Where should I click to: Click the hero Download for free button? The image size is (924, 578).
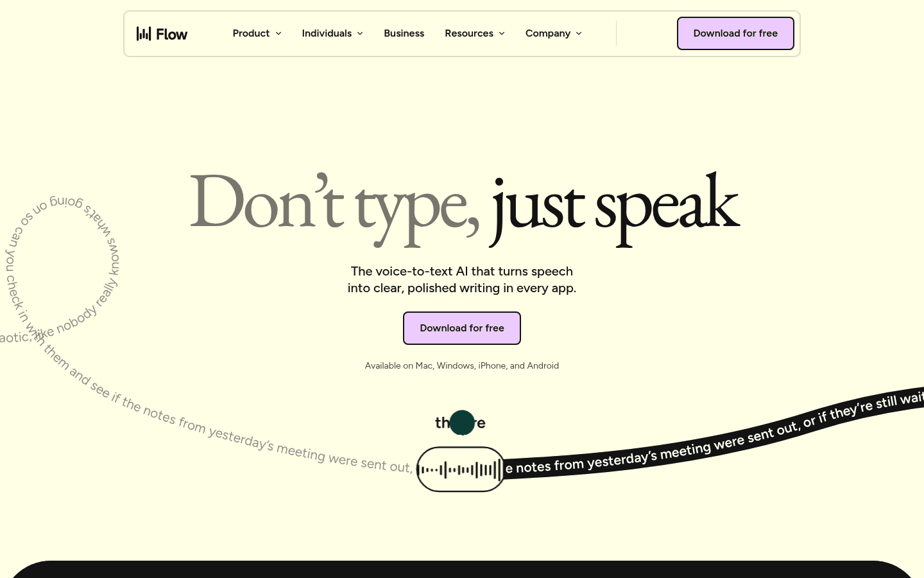[x=462, y=328]
